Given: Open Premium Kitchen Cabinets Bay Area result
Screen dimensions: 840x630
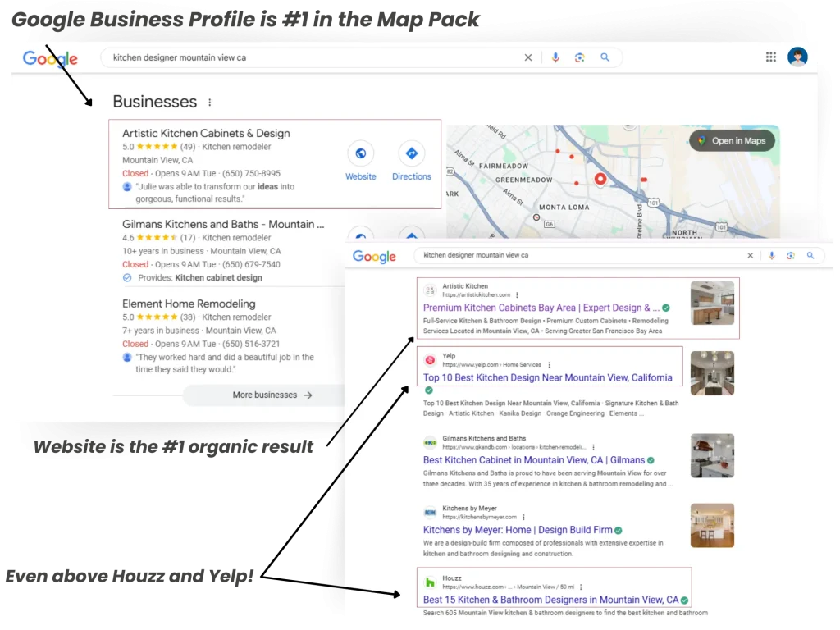Looking at the screenshot, I should (x=541, y=308).
